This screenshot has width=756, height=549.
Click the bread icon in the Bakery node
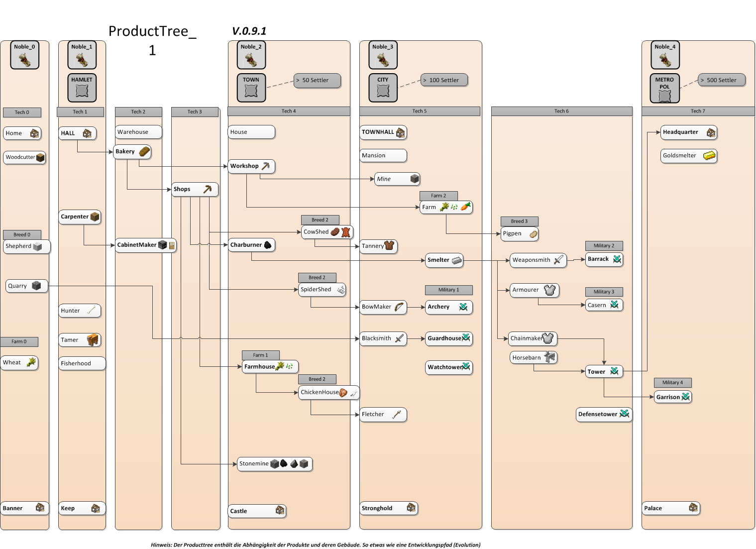point(144,152)
